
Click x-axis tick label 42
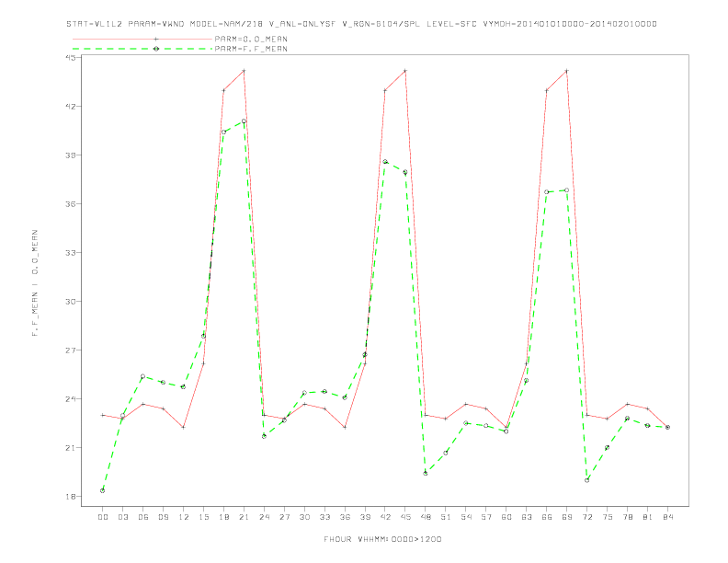coord(385,517)
